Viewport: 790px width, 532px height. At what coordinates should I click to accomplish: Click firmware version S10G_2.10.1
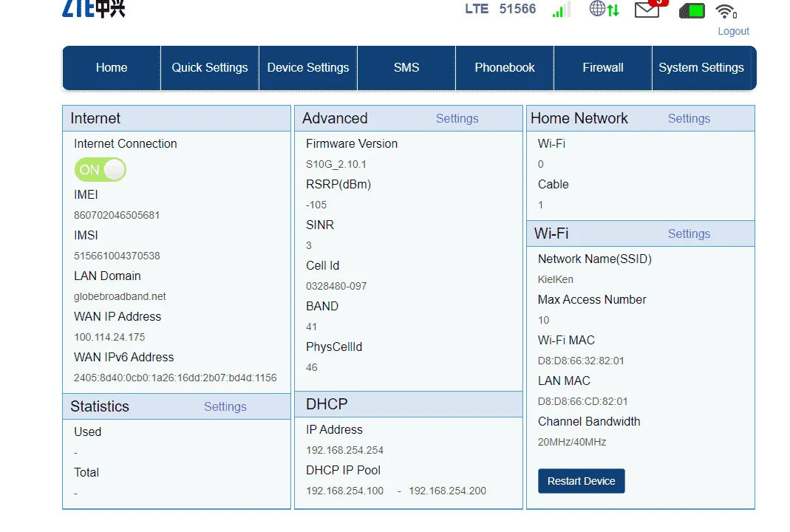pos(336,164)
